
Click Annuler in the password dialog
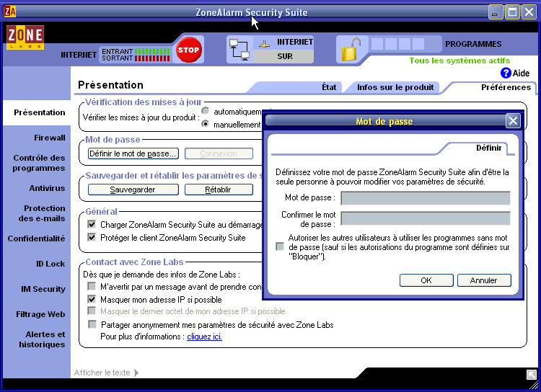(x=484, y=280)
